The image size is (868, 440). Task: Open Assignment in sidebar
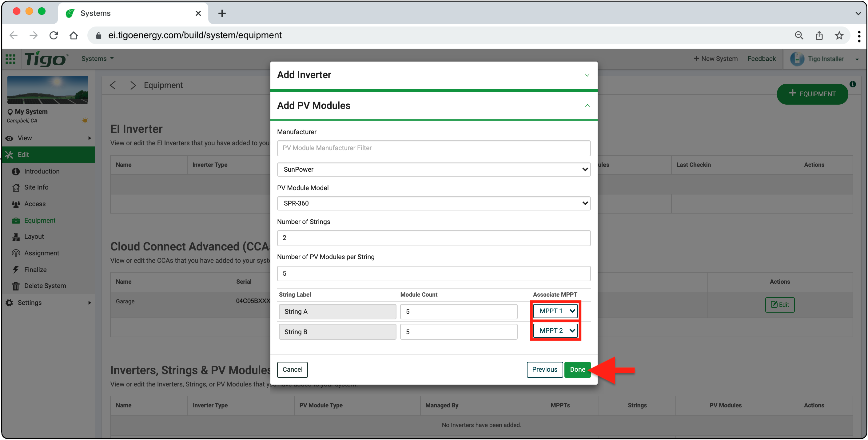tap(42, 253)
